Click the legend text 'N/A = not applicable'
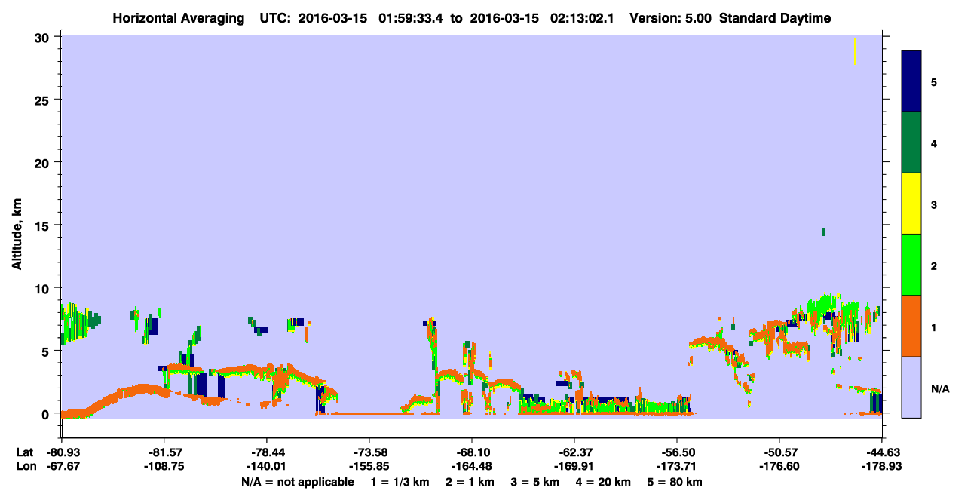 click(298, 482)
